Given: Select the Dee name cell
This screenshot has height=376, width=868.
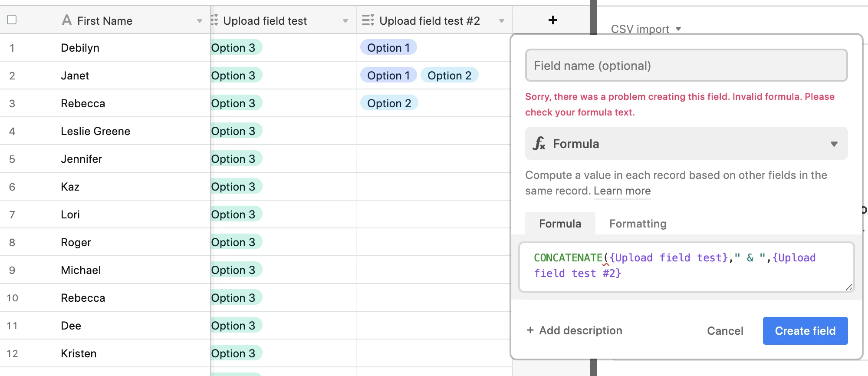Looking at the screenshot, I should pyautogui.click(x=71, y=326).
